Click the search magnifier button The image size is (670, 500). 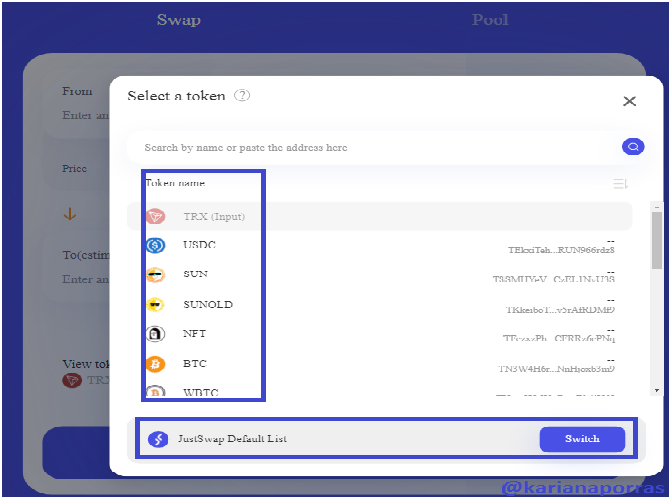coord(633,147)
